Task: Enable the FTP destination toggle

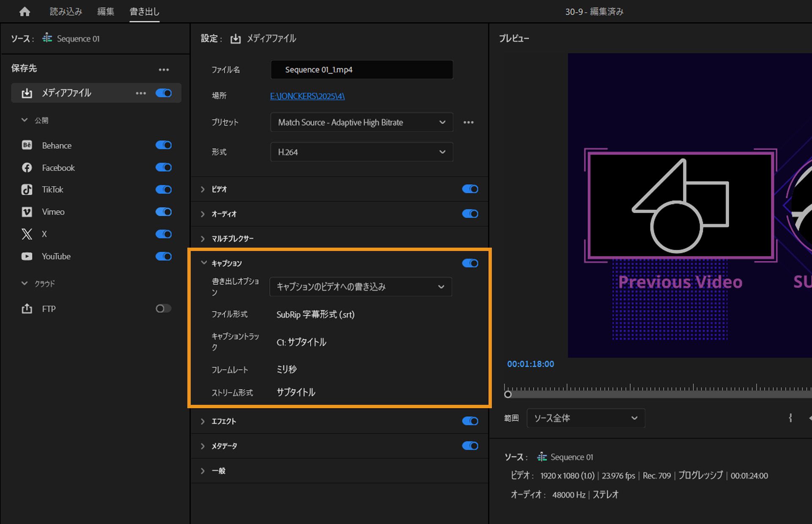Action: pos(163,308)
